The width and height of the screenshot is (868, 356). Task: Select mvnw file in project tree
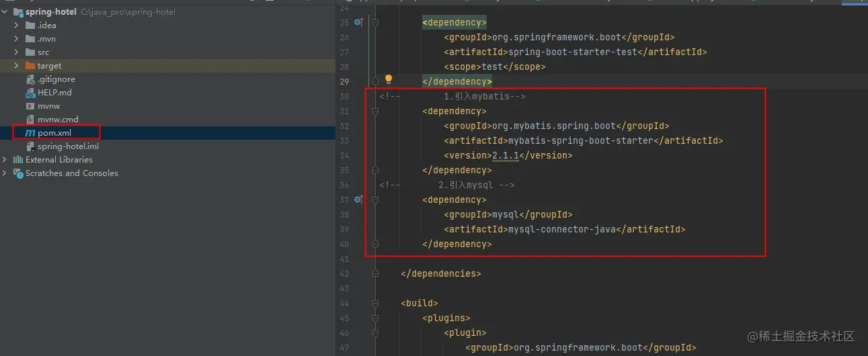pos(48,106)
